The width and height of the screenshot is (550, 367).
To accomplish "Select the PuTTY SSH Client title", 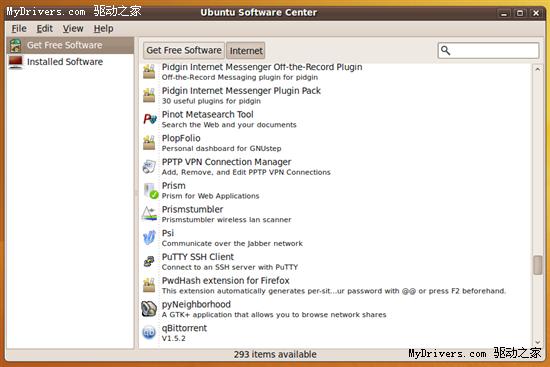I will click(x=197, y=257).
